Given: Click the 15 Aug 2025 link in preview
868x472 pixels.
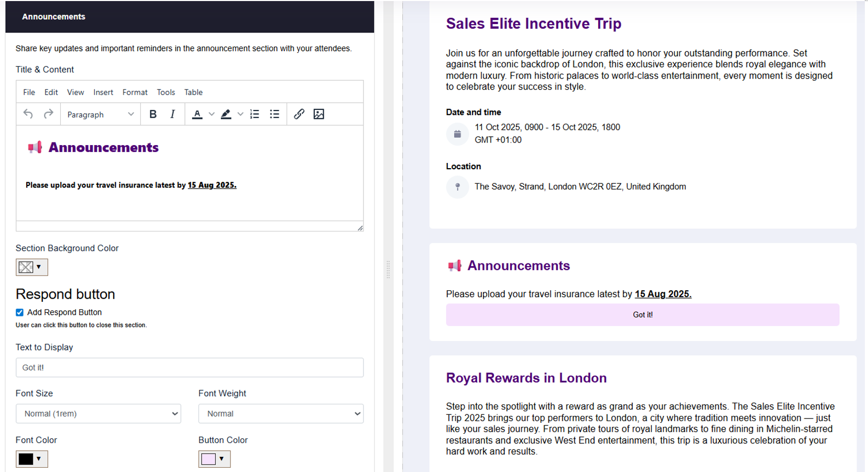Looking at the screenshot, I should 663,294.
